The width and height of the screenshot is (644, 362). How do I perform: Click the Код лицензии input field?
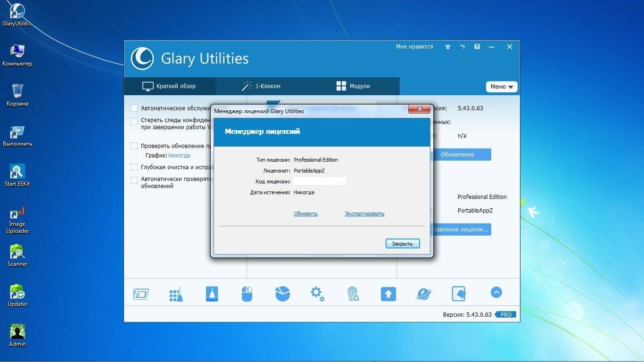click(x=320, y=181)
